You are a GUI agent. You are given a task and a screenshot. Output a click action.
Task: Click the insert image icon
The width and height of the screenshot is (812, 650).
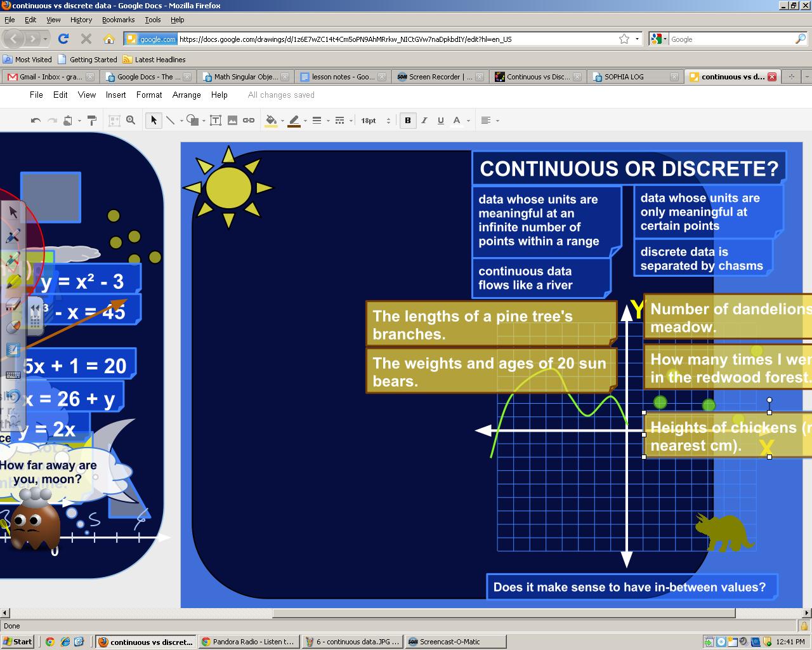[x=232, y=121]
